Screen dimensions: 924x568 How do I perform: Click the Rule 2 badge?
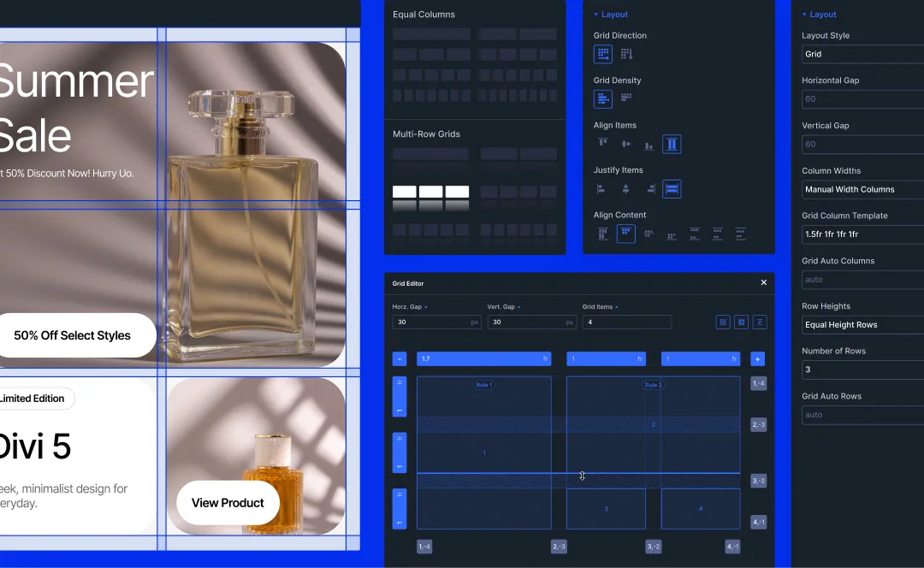653,385
